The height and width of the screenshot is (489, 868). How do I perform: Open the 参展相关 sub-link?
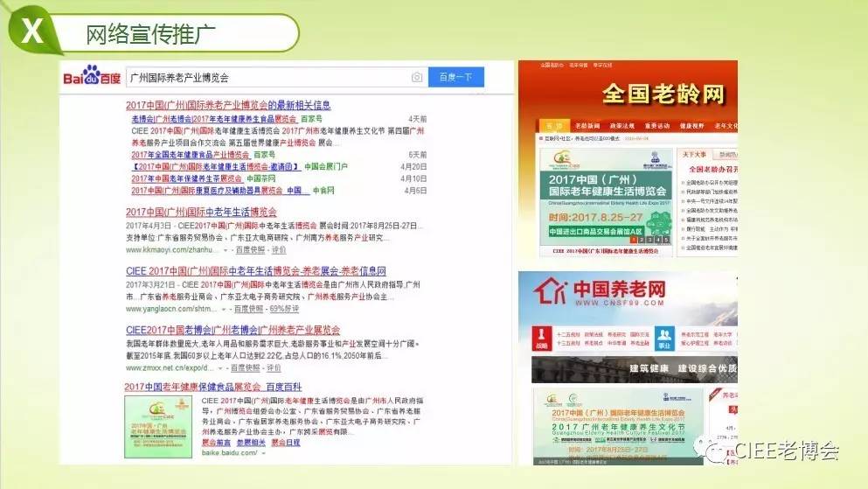click(252, 443)
